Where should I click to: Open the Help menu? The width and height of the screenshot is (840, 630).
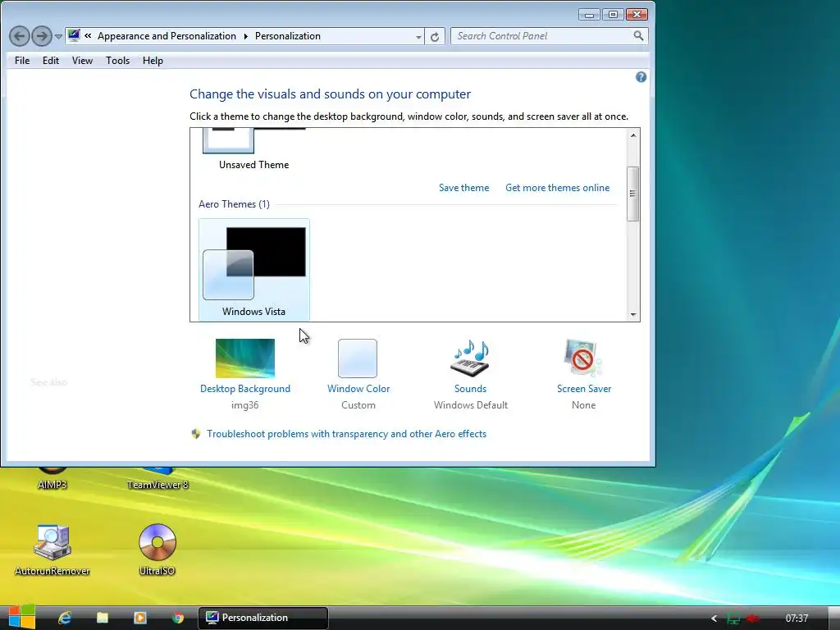(x=153, y=61)
